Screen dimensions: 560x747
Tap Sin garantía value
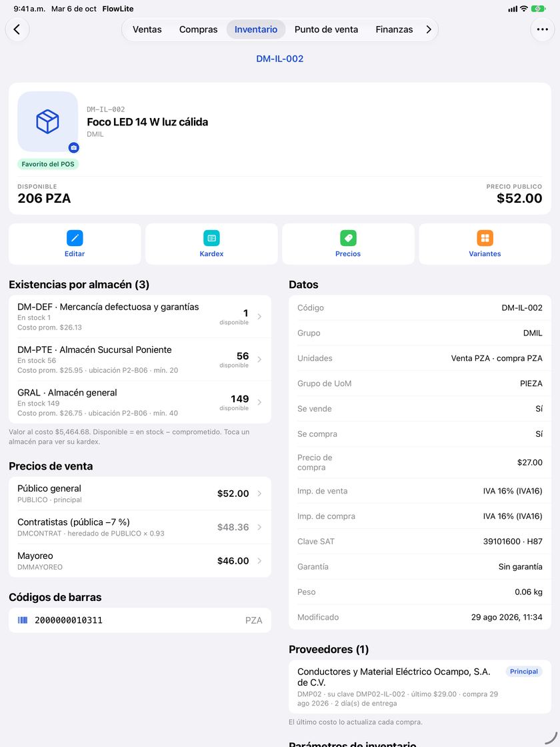click(x=521, y=566)
